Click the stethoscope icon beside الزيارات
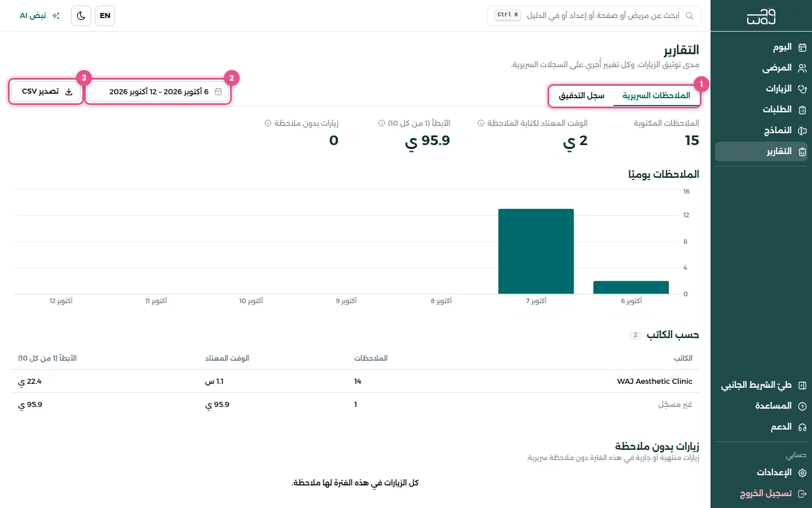812x508 pixels. click(x=802, y=89)
